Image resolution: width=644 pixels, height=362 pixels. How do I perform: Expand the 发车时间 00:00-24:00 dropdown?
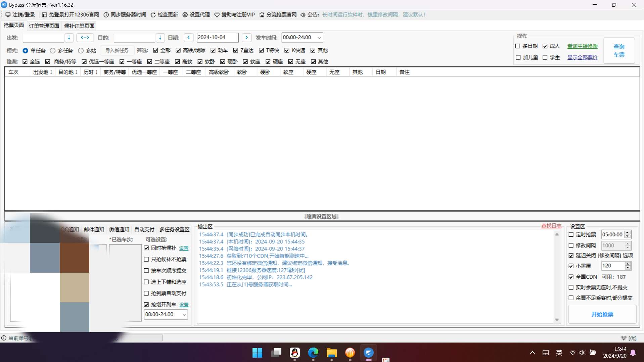[319, 38]
